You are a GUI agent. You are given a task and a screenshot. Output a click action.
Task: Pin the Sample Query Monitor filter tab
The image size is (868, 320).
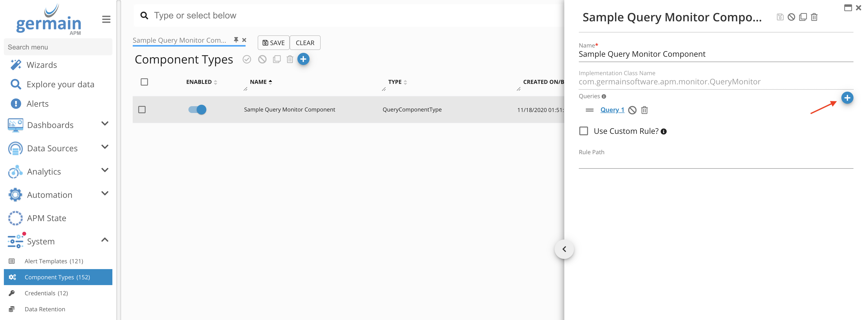pos(236,40)
